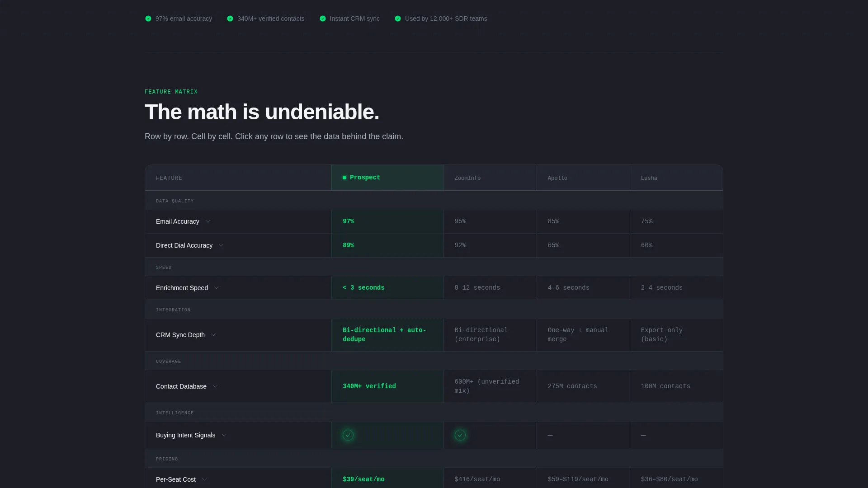Click check icon next to 340M+ verified contacts

(x=230, y=19)
